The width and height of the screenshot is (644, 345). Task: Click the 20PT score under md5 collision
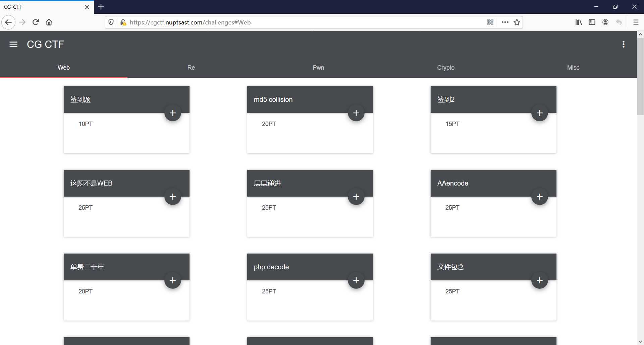click(269, 124)
